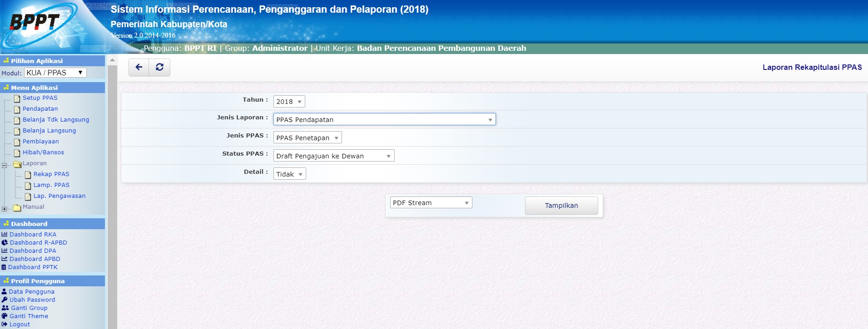Image resolution: width=868 pixels, height=329 pixels.
Task: Click the Lap. Pengawasan document icon
Action: pyautogui.click(x=28, y=196)
